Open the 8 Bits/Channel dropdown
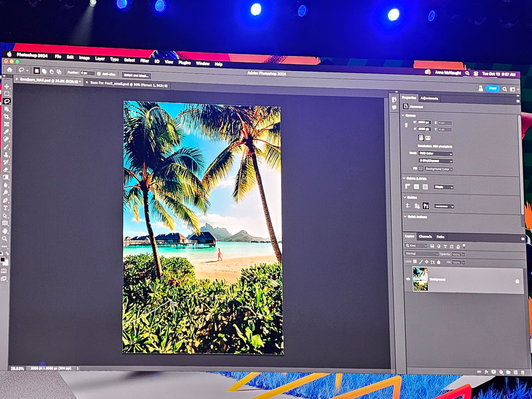The height and width of the screenshot is (399, 532). pos(436,161)
